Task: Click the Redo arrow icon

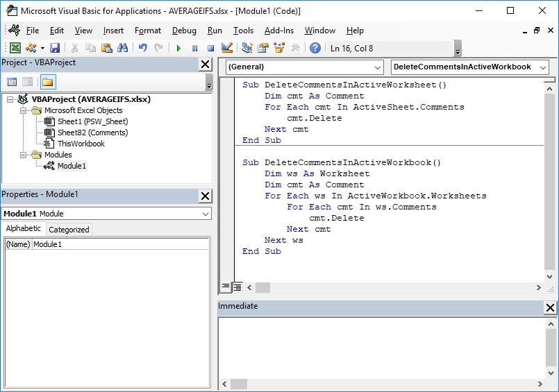Action: tap(158, 48)
